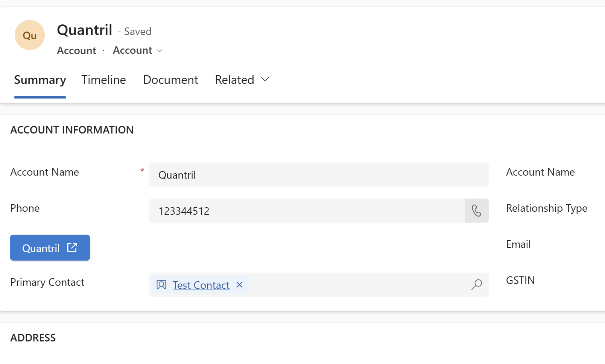Click the Quantril record title heading
This screenshot has width=605, height=364.
point(85,30)
